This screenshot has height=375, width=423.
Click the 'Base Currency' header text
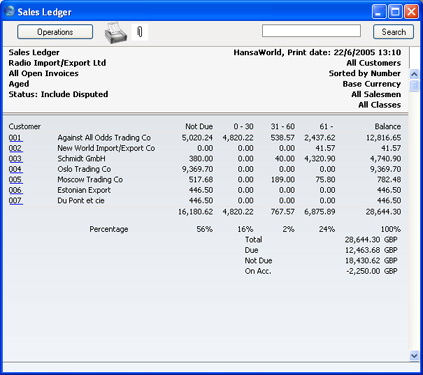(372, 84)
